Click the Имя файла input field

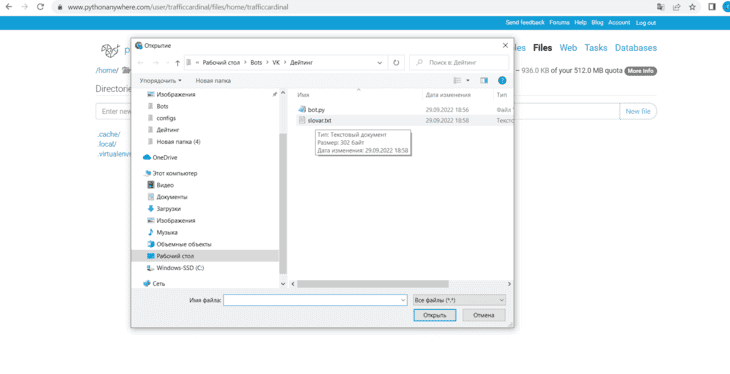click(315, 300)
